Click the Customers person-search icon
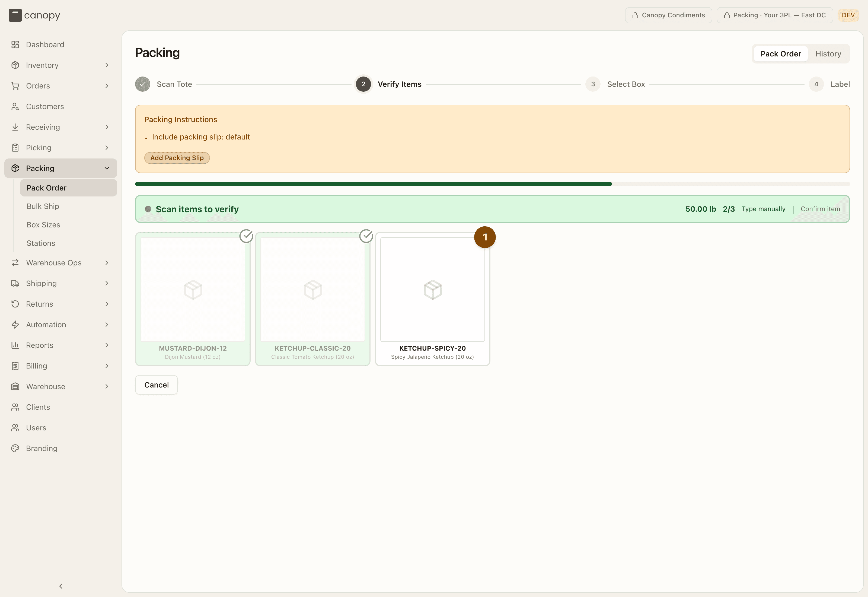Viewport: 868px width, 597px height. [15, 106]
